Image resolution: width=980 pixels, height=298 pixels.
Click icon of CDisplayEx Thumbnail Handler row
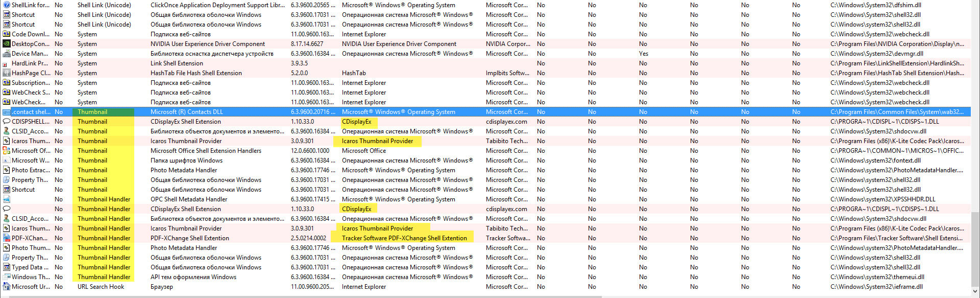click(7, 209)
